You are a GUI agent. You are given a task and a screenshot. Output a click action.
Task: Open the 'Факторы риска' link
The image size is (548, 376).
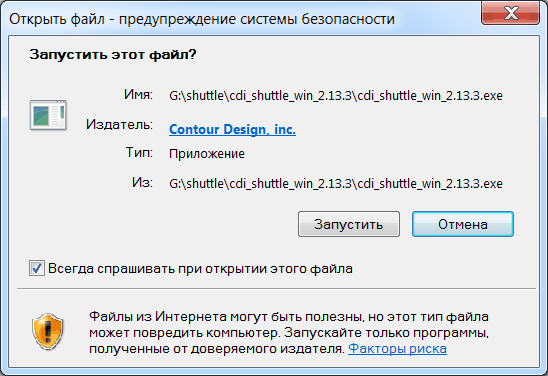[397, 348]
